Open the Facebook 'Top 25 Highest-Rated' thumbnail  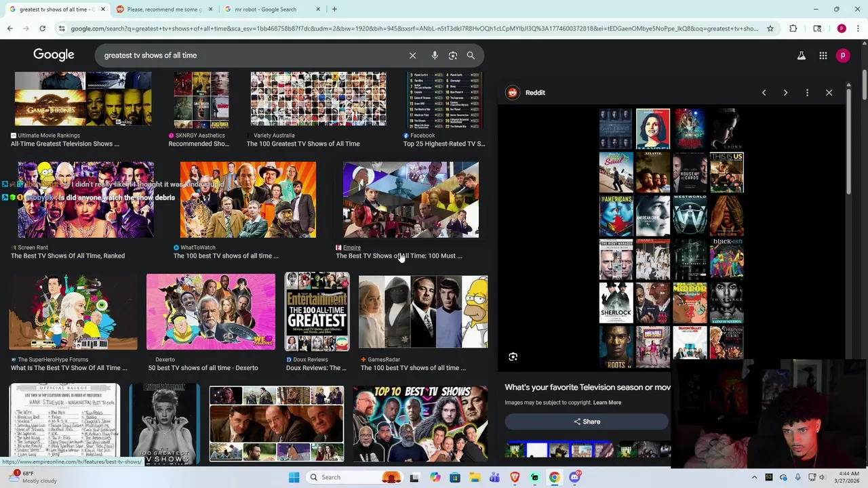coord(444,100)
